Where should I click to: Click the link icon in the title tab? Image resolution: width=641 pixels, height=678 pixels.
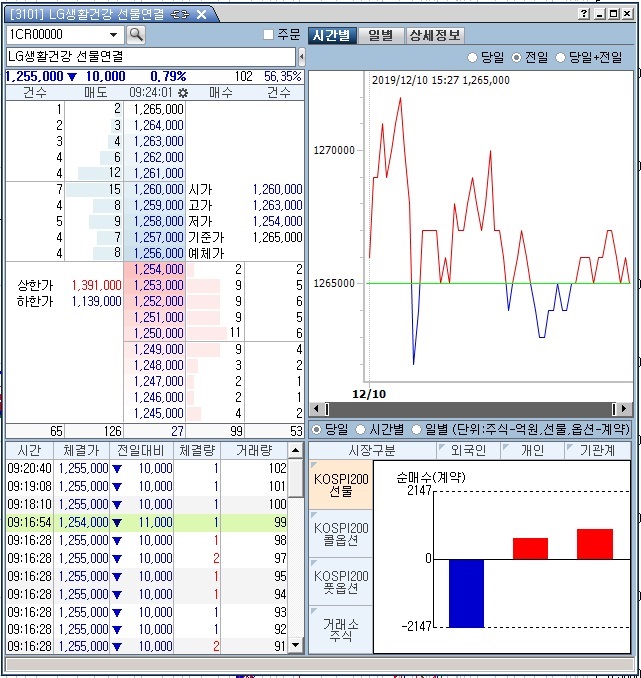point(180,14)
